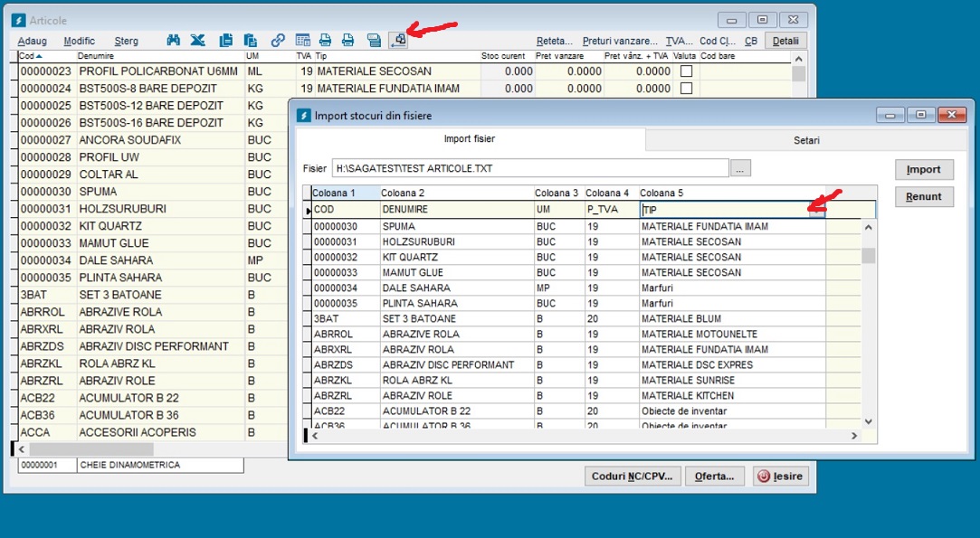Image resolution: width=980 pixels, height=538 pixels.
Task: Select ABRAZIV DISC PERFORMANT row in Articole list
Action: click(x=153, y=346)
